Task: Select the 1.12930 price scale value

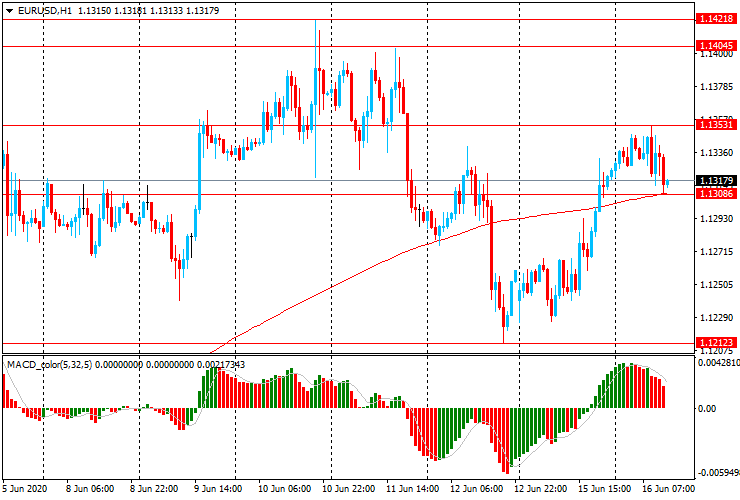Action: [x=717, y=219]
